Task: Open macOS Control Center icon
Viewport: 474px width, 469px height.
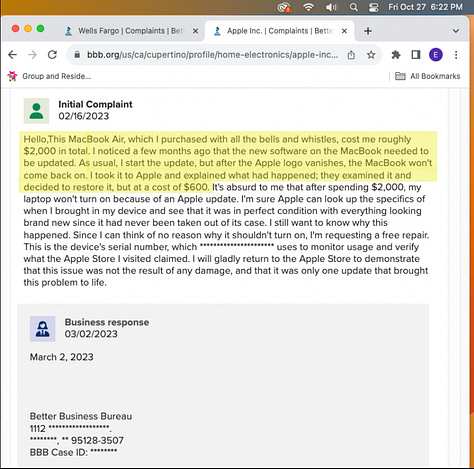Action: (x=373, y=7)
